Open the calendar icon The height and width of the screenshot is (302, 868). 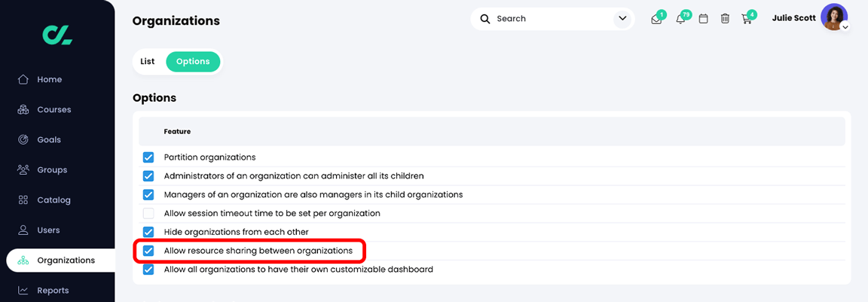(x=703, y=19)
